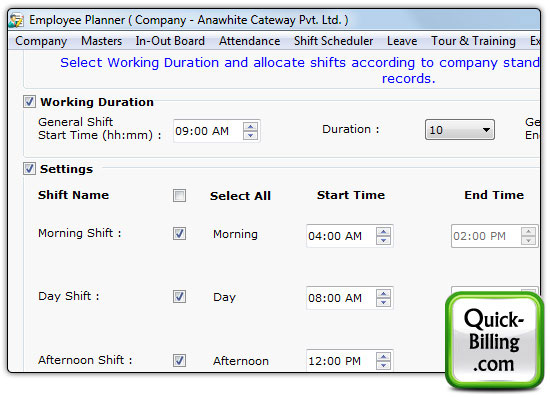This screenshot has height=397, width=550.
Task: Decrease Morning shift start time down arrow
Action: 383,240
